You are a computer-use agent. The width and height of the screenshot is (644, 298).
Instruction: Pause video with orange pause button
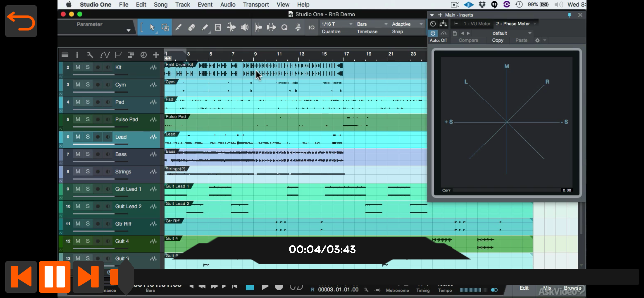pos(54,277)
